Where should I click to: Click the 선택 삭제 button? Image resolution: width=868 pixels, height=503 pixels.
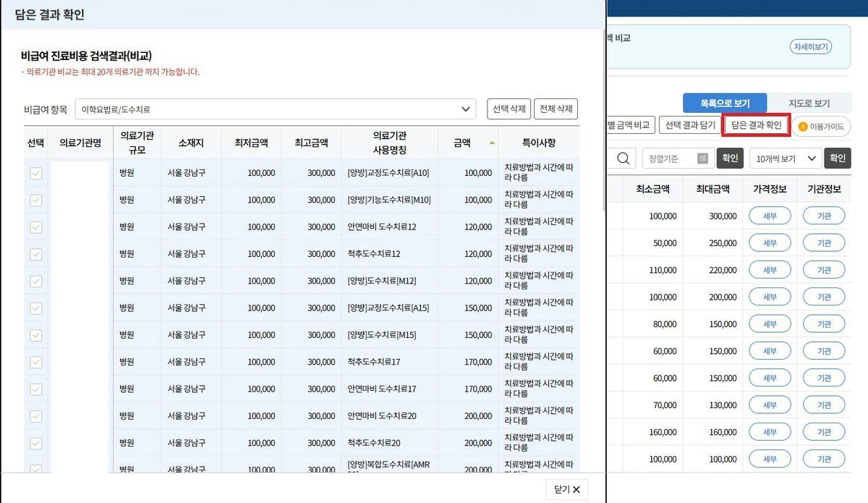(509, 109)
